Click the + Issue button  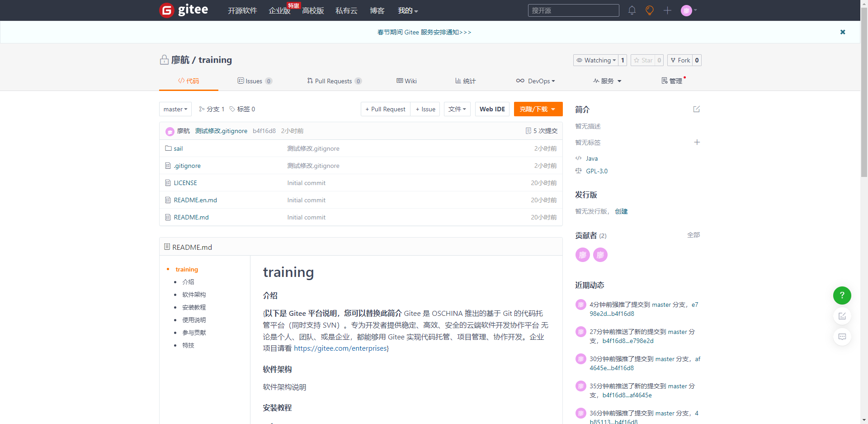(425, 109)
